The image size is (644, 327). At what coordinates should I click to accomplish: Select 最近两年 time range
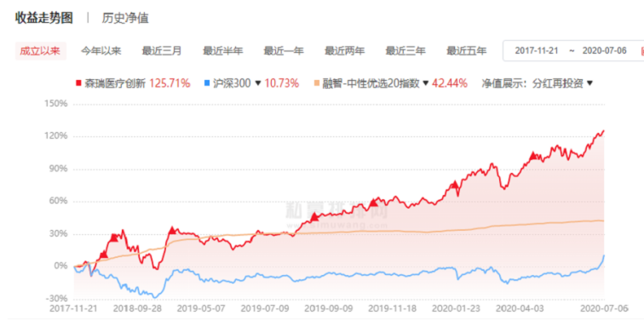point(345,51)
